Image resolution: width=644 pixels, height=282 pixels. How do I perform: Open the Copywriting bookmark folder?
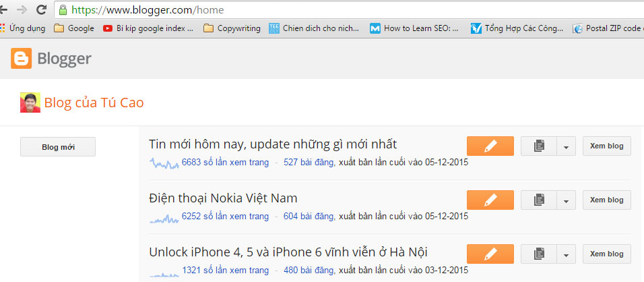232,28
